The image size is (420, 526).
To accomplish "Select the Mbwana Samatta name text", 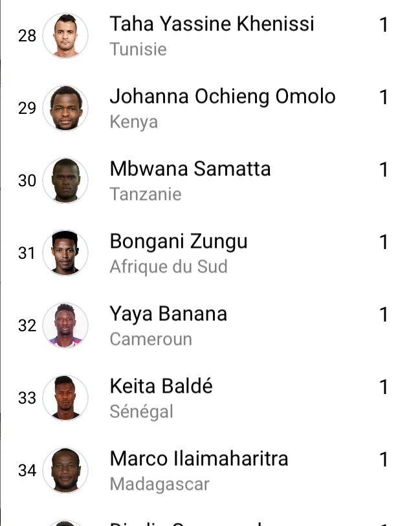I will tap(190, 169).
